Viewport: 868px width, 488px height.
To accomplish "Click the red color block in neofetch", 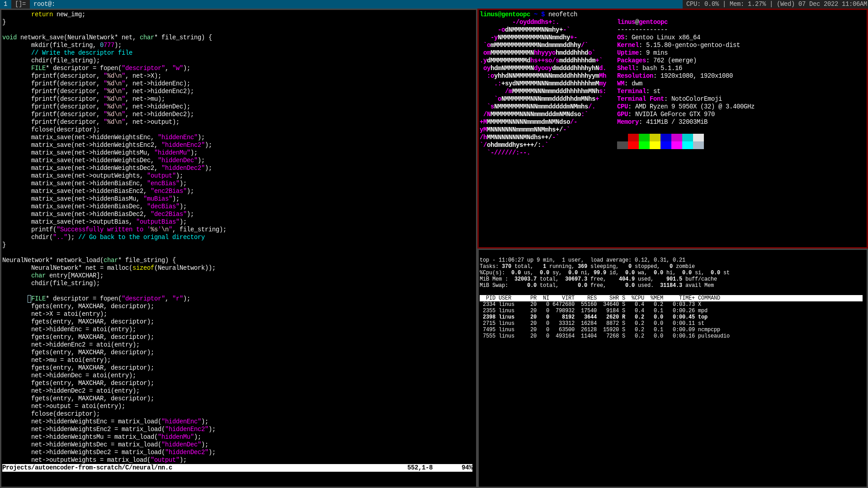I will [633, 141].
